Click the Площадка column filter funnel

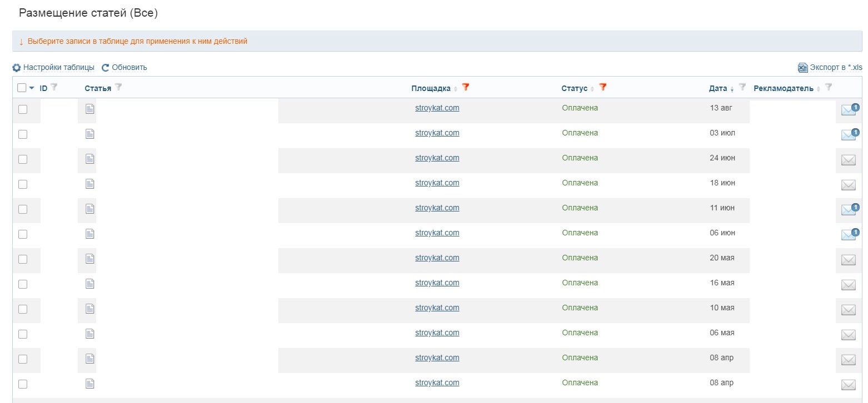tap(466, 87)
